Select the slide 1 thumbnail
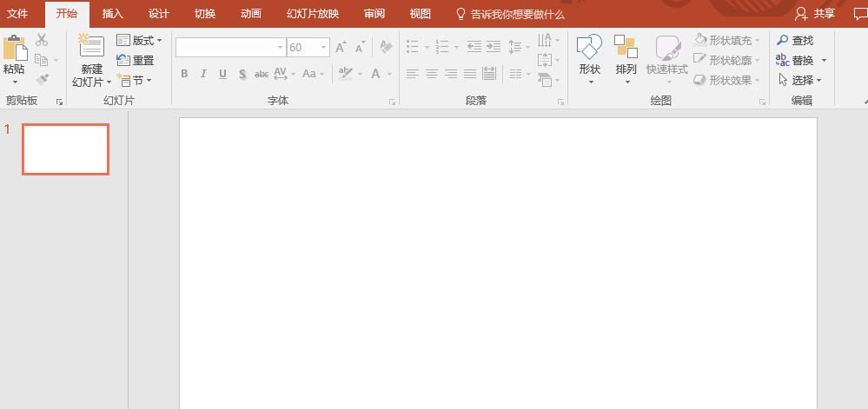The height and width of the screenshot is (409, 868). point(65,149)
